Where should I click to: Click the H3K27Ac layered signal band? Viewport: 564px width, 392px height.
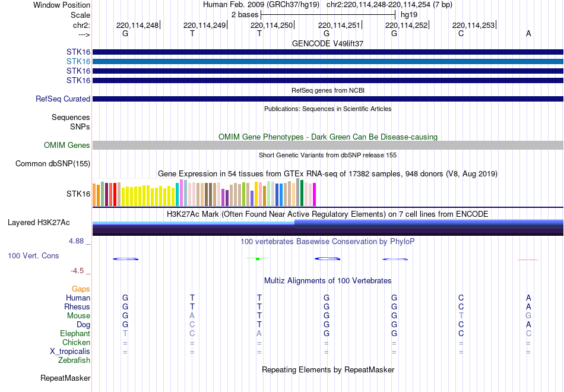coord(328,227)
